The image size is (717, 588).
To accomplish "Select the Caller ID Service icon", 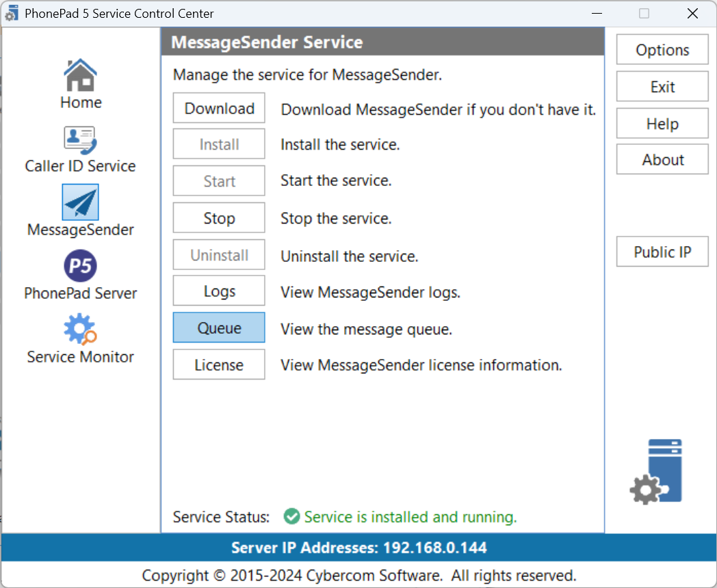I will (x=81, y=140).
